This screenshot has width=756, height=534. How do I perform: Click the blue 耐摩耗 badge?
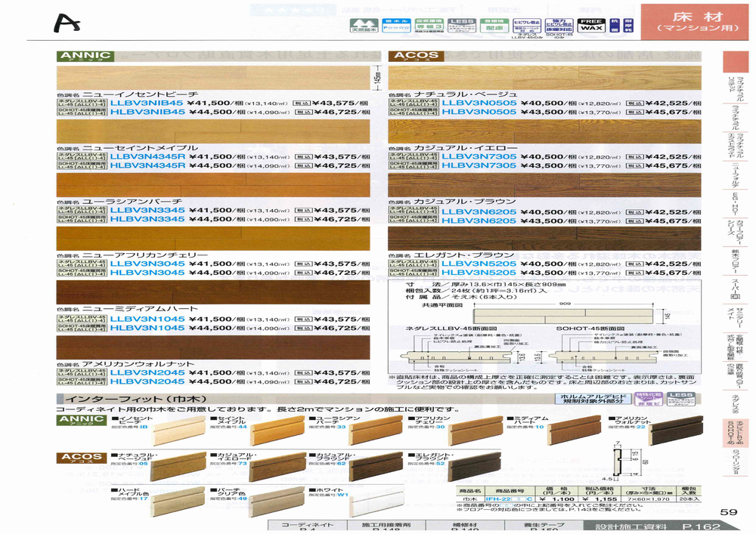coord(628,25)
